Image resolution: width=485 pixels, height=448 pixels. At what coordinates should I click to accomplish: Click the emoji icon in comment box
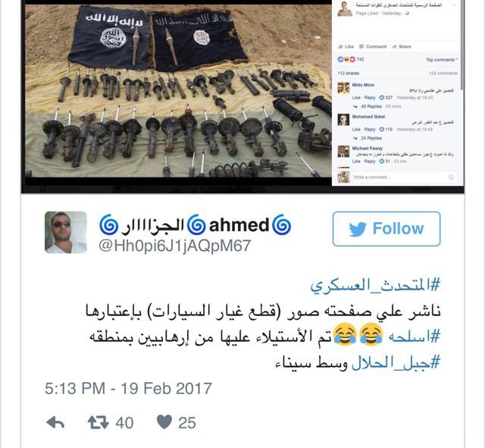click(x=452, y=177)
